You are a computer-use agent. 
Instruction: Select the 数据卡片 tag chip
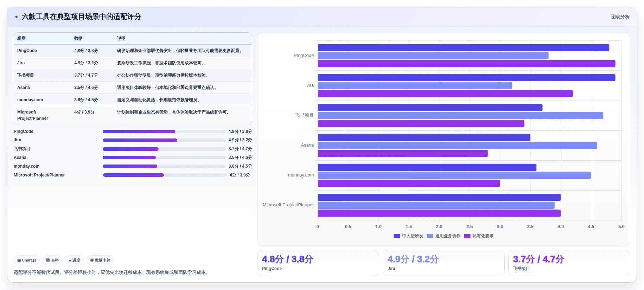tap(100, 260)
